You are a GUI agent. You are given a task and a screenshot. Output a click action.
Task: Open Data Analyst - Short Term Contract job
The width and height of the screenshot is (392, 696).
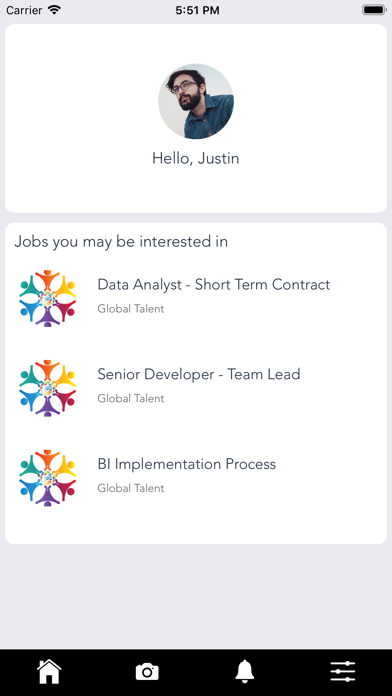[x=214, y=285]
